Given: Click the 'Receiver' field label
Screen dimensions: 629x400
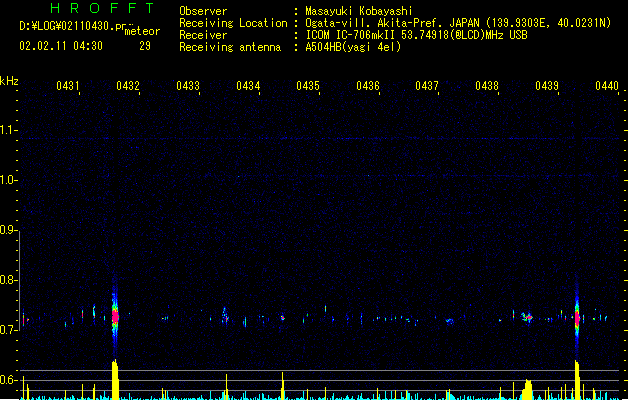Looking at the screenshot, I should pyautogui.click(x=203, y=35).
